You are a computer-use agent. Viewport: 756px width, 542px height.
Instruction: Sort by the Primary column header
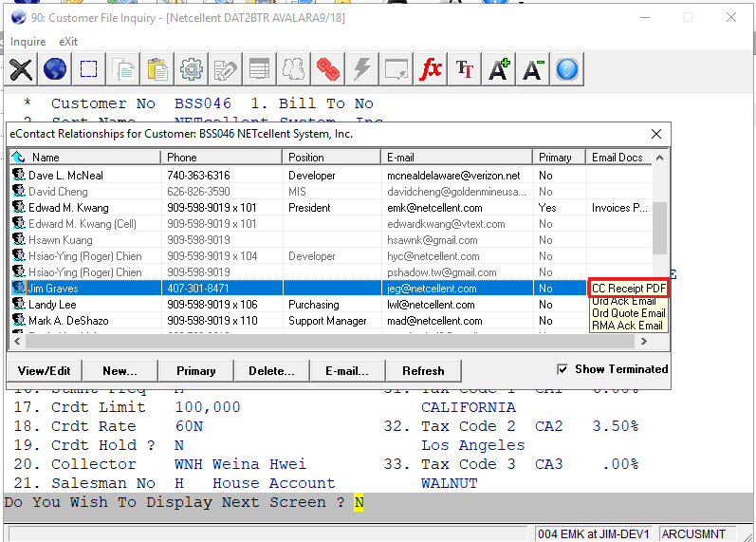(560, 158)
